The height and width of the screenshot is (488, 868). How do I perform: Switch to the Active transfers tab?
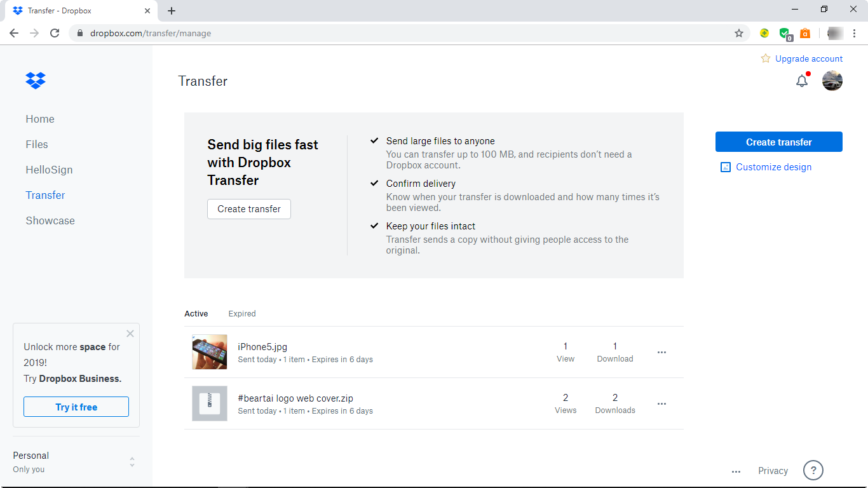(196, 314)
